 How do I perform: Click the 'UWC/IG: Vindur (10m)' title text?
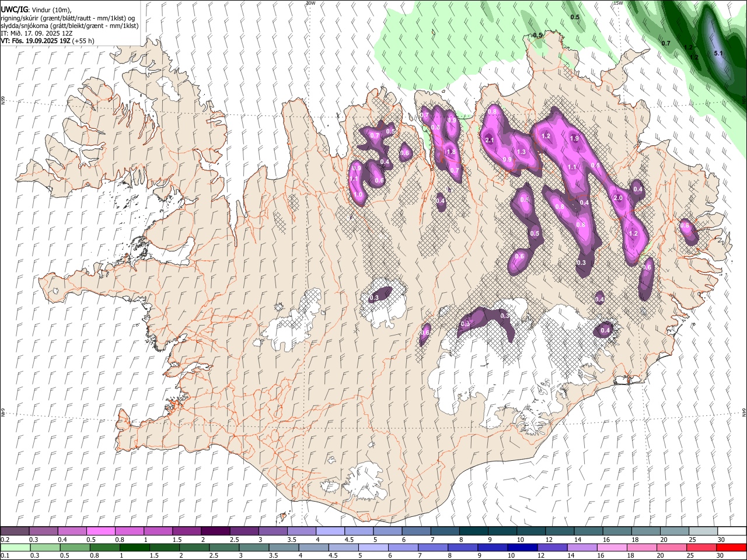36,9
